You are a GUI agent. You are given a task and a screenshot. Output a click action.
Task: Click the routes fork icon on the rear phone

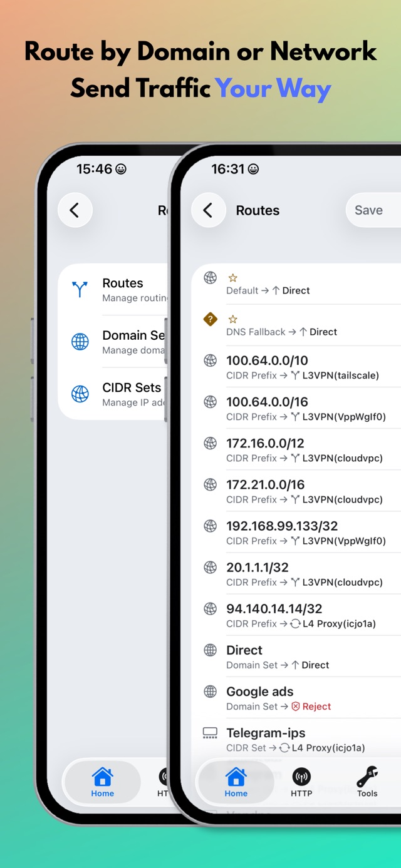pos(80,289)
